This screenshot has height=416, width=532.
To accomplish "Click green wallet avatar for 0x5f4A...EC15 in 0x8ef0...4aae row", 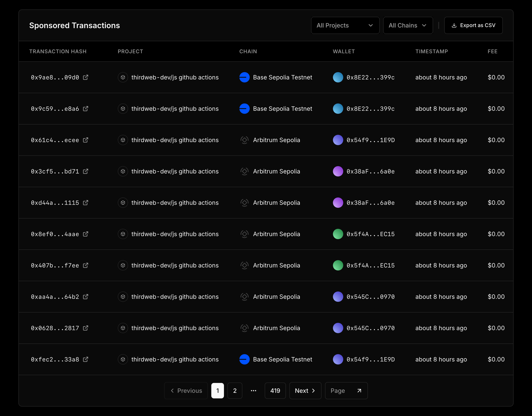I will pos(338,234).
